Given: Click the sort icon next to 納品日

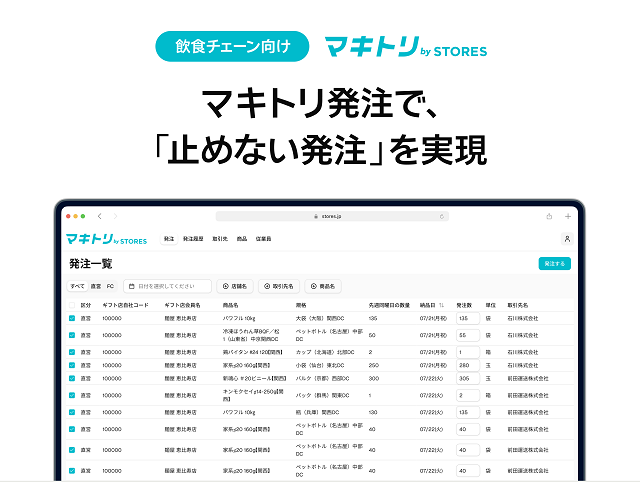Looking at the screenshot, I should [x=442, y=305].
